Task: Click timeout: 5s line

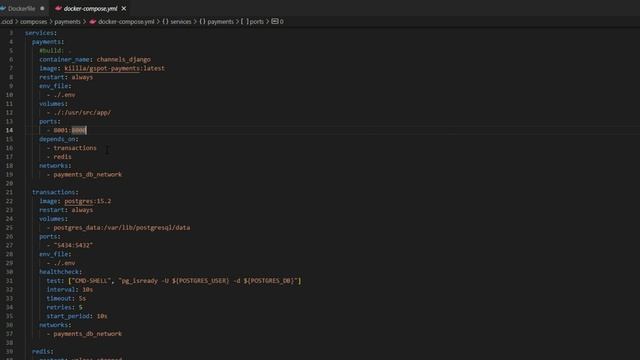Action: tap(66, 299)
